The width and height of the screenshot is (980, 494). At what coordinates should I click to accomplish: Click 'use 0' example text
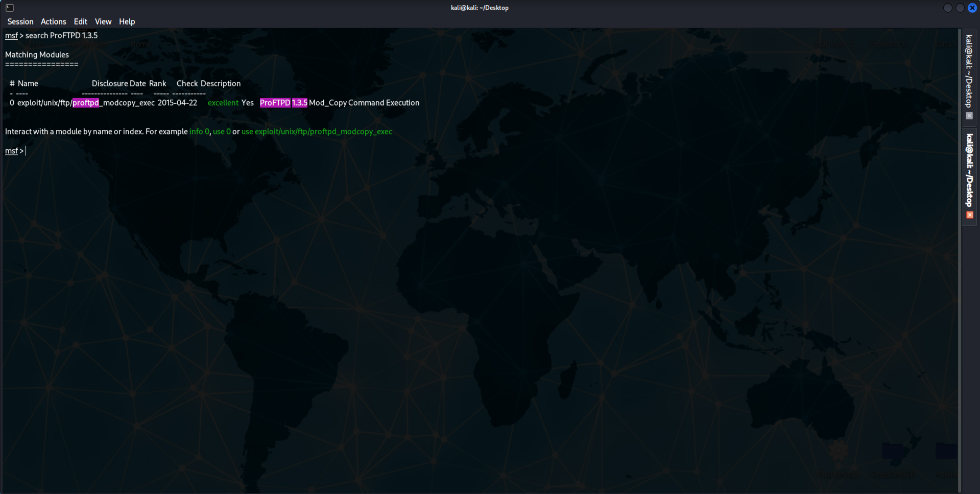(222, 131)
